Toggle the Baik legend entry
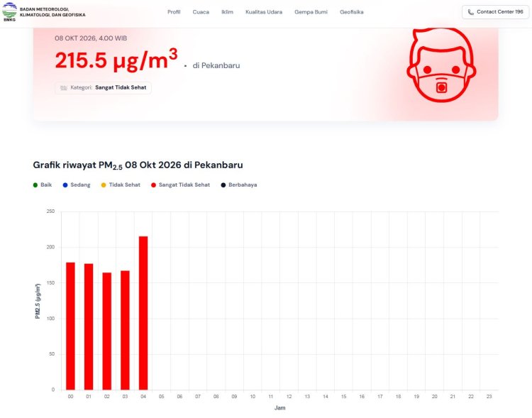This screenshot has width=532, height=418. 43,185
